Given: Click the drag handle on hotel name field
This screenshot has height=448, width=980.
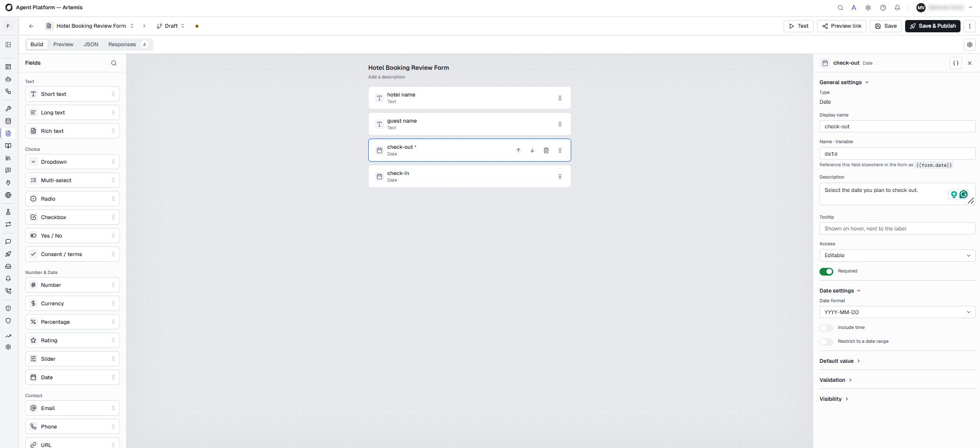Looking at the screenshot, I should click(x=560, y=98).
